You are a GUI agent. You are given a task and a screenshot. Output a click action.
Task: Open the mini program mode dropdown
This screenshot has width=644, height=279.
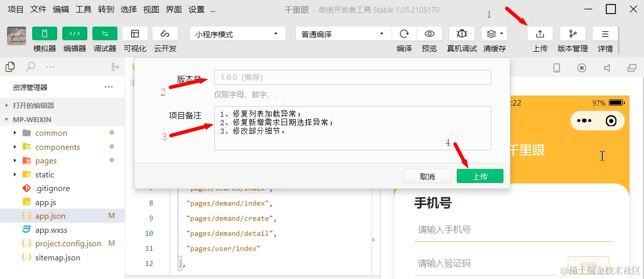(237, 34)
